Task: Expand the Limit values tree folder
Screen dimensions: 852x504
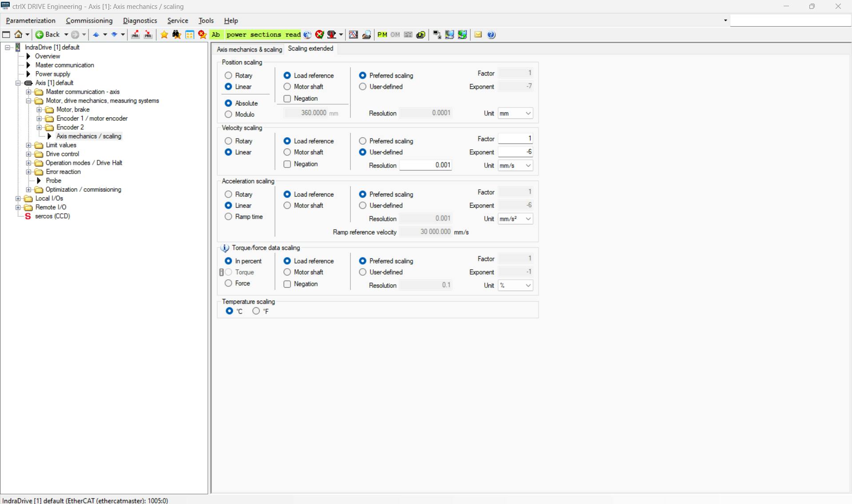Action: point(29,145)
